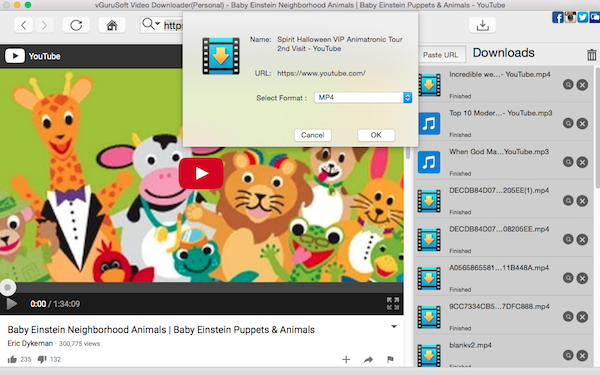Open the Facebook share icon
600x375 pixels.
point(558,17)
